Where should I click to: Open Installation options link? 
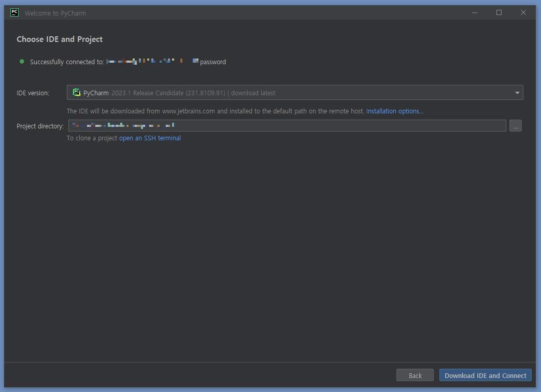[x=395, y=111]
